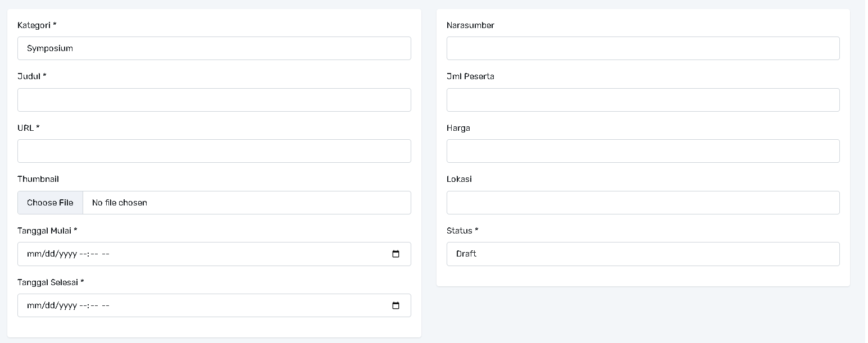
Task: Place cursor in the Lokasi field
Action: coord(643,203)
